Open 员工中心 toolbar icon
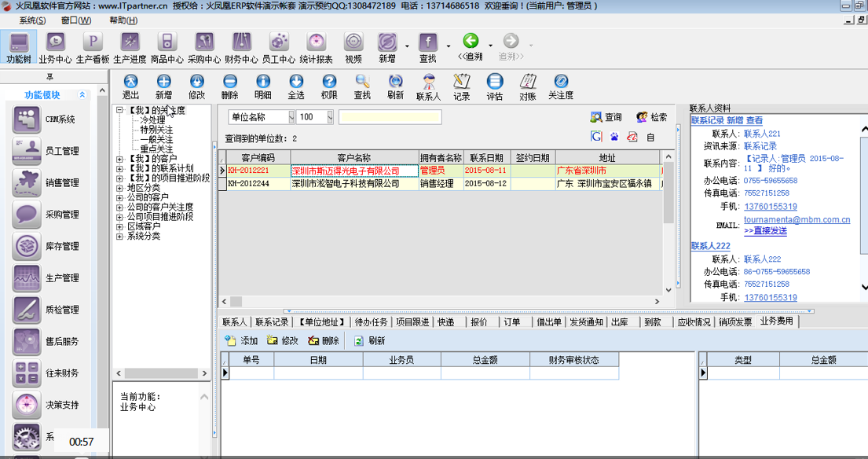 278,48
